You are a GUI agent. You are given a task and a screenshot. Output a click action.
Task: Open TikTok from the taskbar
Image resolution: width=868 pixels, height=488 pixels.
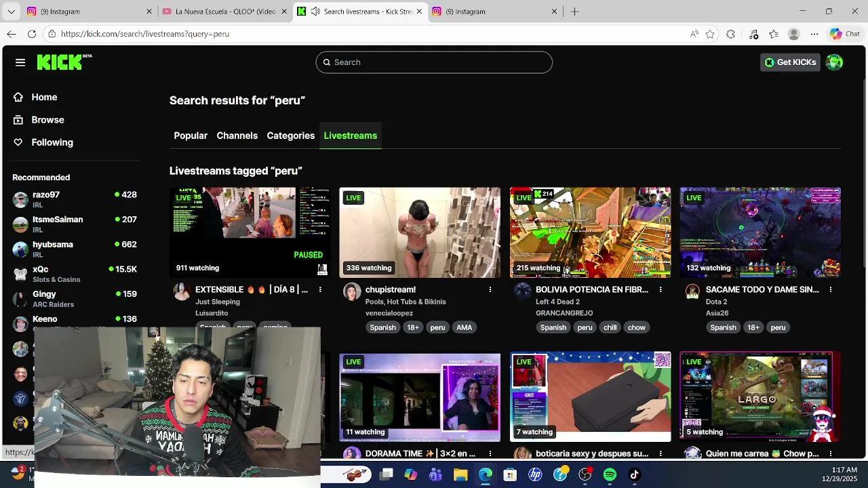point(635,474)
